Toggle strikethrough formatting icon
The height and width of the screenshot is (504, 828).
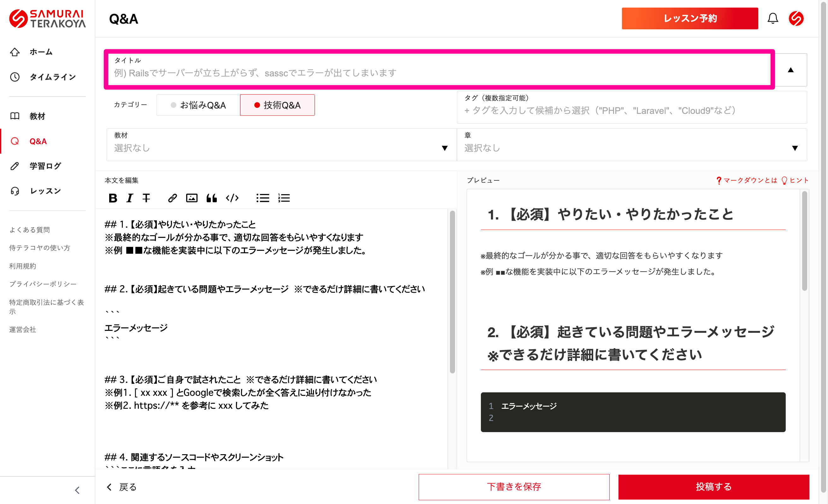click(146, 198)
